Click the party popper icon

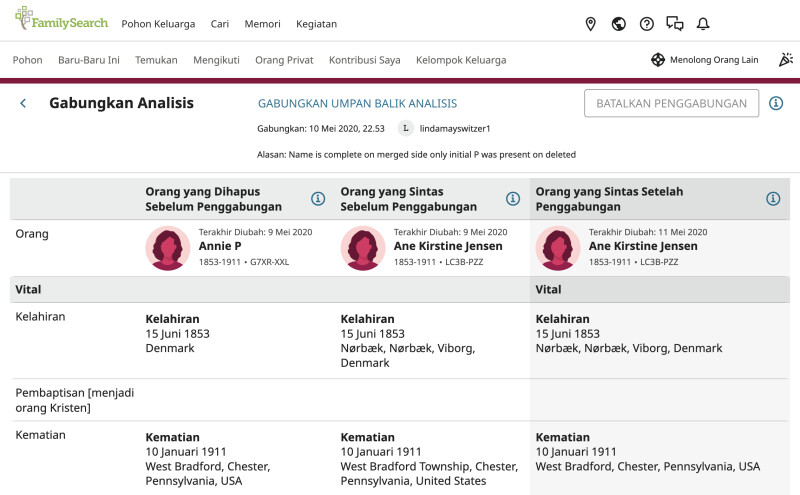click(x=786, y=60)
